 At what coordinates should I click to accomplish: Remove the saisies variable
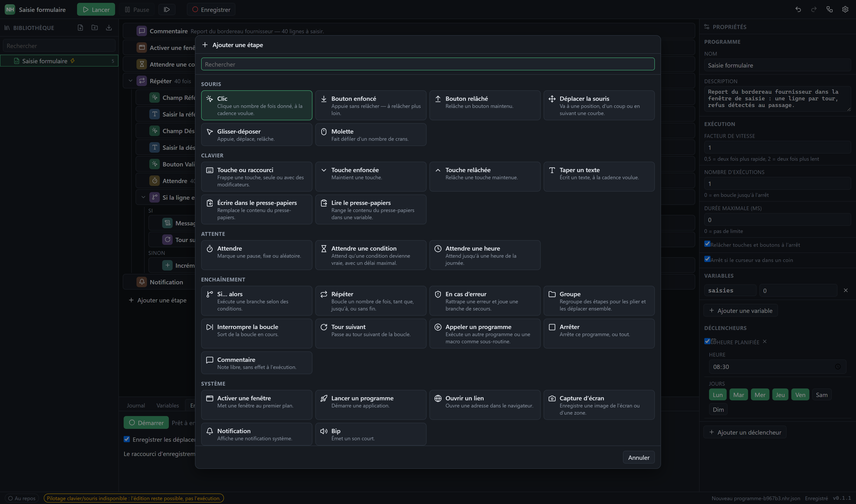click(x=846, y=290)
